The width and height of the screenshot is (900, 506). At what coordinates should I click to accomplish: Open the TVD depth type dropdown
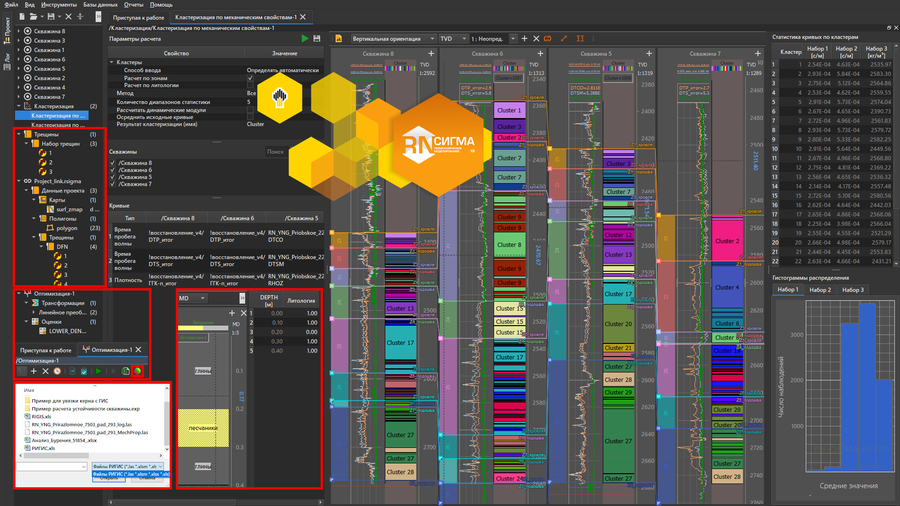pyautogui.click(x=452, y=39)
